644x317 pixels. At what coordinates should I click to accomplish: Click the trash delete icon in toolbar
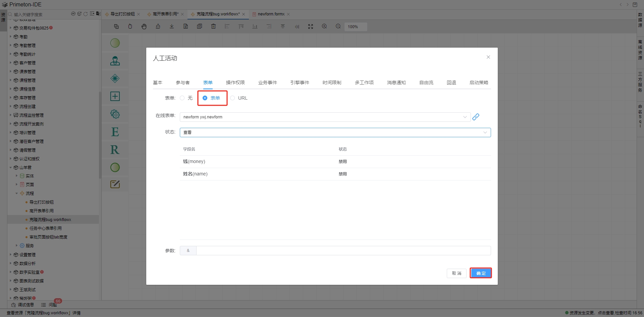coord(213,27)
